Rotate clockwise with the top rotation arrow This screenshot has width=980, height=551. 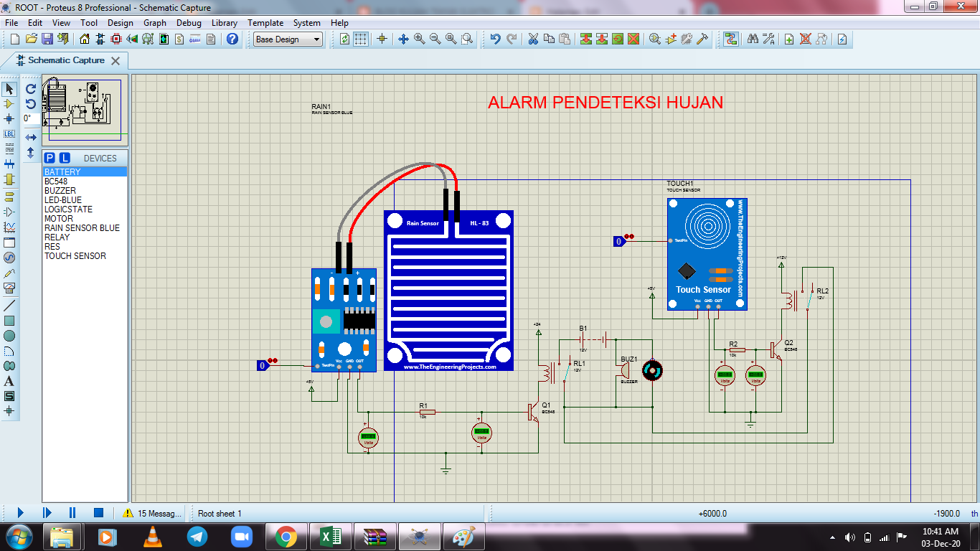pos(31,89)
